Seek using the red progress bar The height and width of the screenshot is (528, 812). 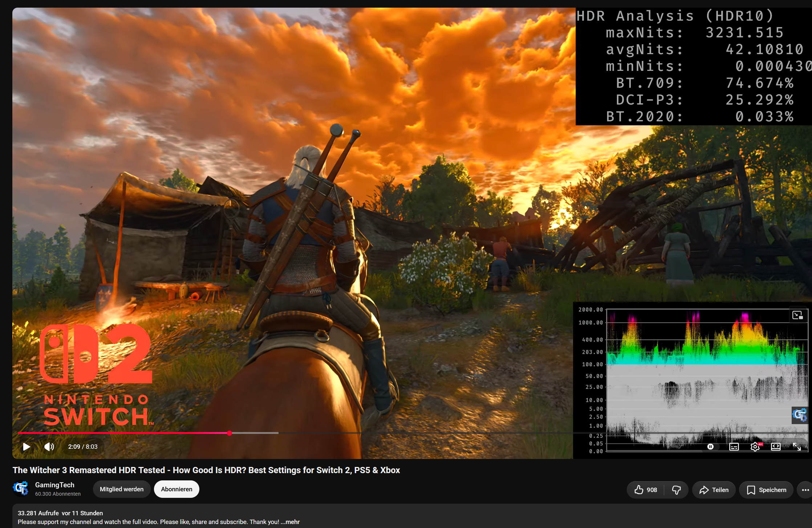click(x=123, y=433)
